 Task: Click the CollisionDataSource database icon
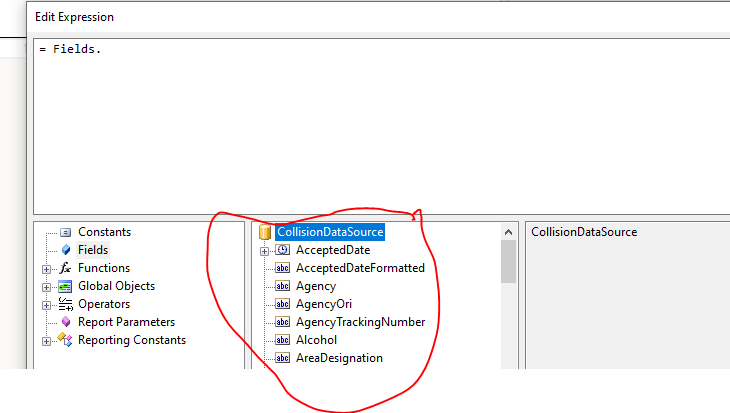pos(265,232)
